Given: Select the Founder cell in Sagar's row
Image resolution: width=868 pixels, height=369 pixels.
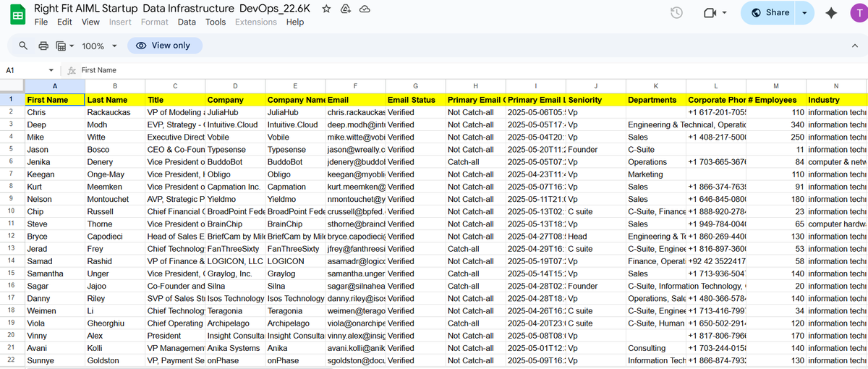Looking at the screenshot, I should [595, 286].
